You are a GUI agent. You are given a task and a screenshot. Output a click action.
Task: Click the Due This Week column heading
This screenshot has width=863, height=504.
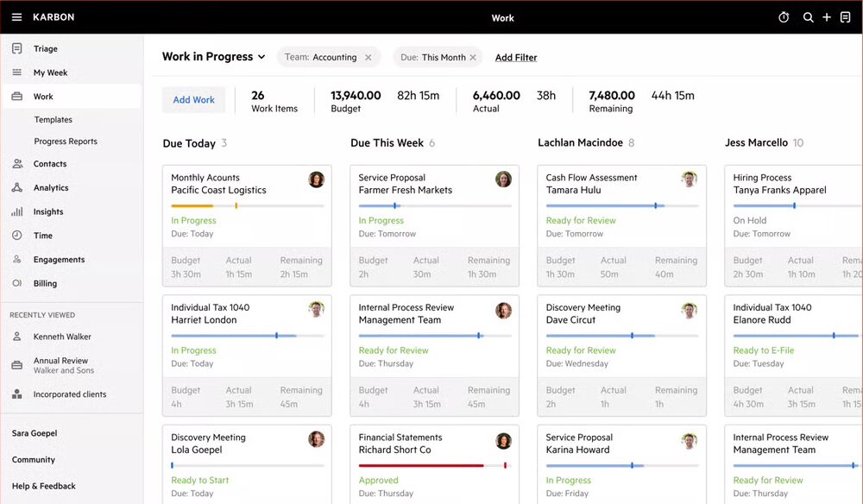(x=387, y=142)
